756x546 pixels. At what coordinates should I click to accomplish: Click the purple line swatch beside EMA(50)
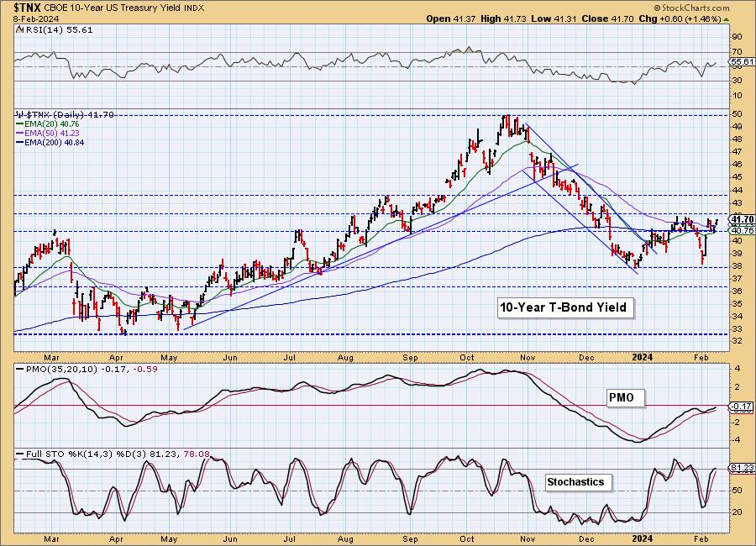pyautogui.click(x=19, y=133)
